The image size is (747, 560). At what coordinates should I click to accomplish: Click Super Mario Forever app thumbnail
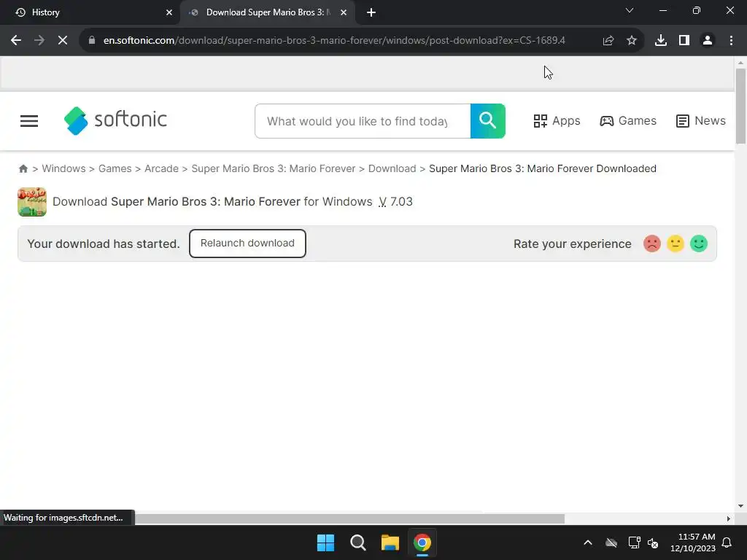click(x=32, y=202)
